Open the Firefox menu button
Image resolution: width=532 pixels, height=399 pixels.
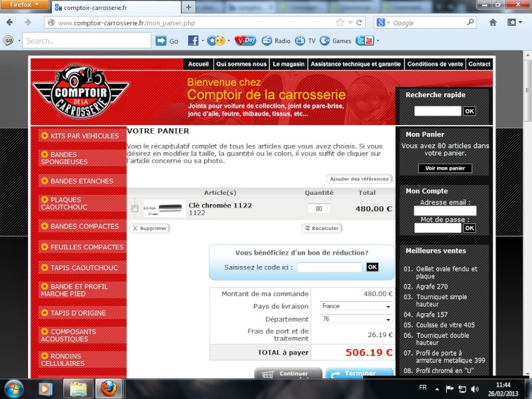point(25,5)
